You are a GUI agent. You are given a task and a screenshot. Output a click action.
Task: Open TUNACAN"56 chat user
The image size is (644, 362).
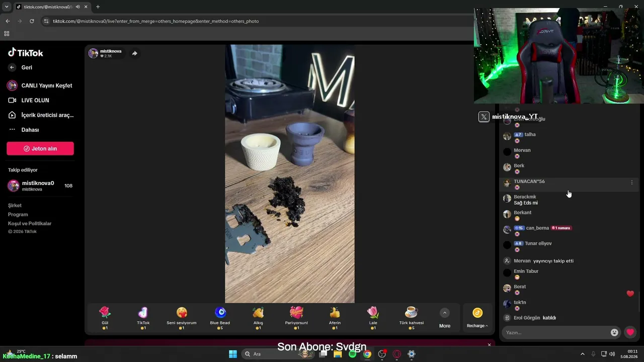click(x=529, y=182)
